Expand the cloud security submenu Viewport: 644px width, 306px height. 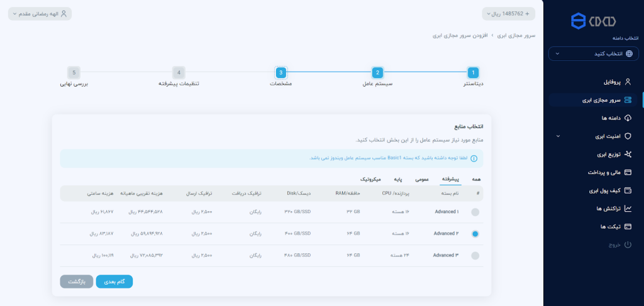tap(557, 136)
